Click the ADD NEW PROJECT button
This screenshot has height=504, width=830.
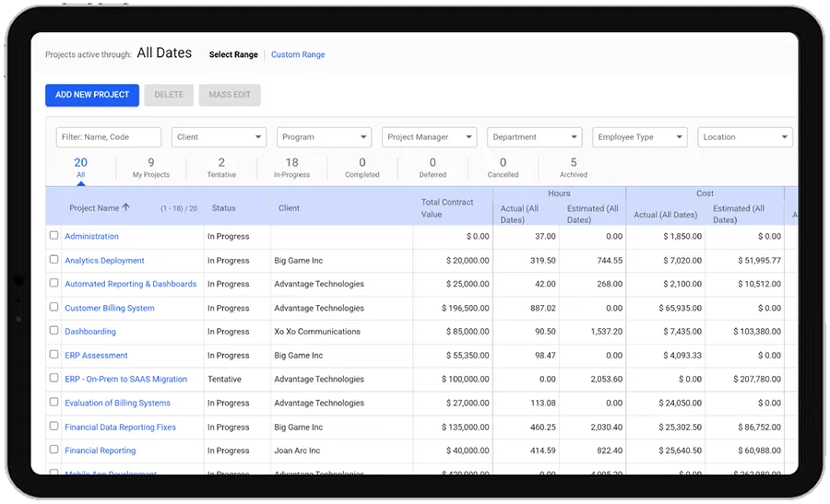point(92,95)
